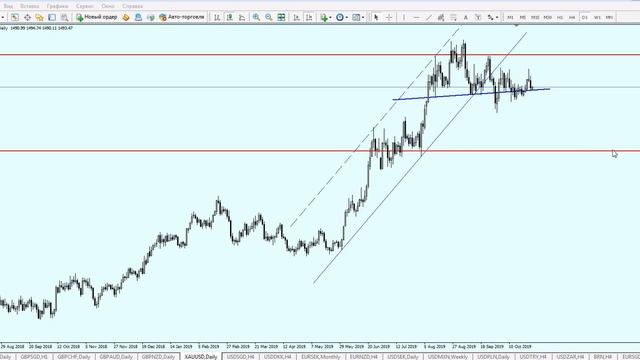Click the Новый ордер button
Image resolution: width=640 pixels, height=360 pixels.
(97, 17)
